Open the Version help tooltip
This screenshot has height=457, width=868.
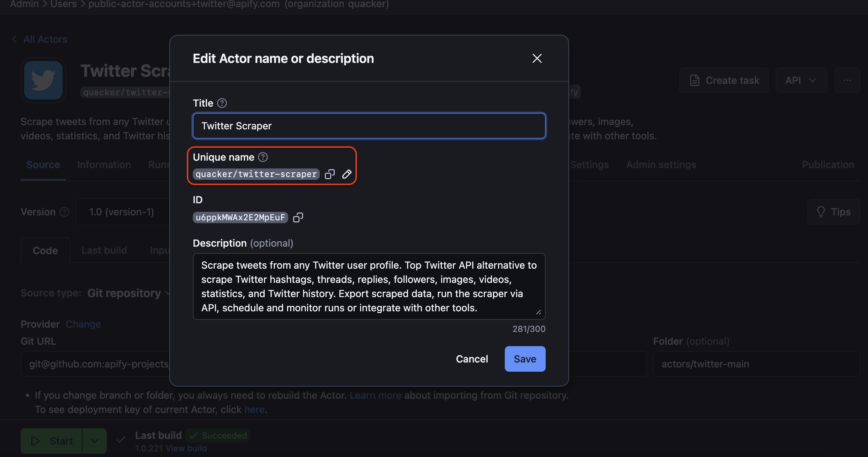coord(64,212)
